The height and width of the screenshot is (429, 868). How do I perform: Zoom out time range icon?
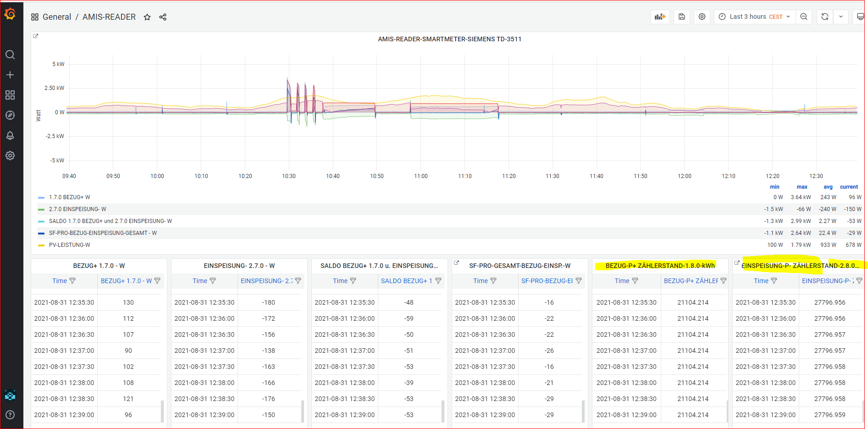coord(804,17)
